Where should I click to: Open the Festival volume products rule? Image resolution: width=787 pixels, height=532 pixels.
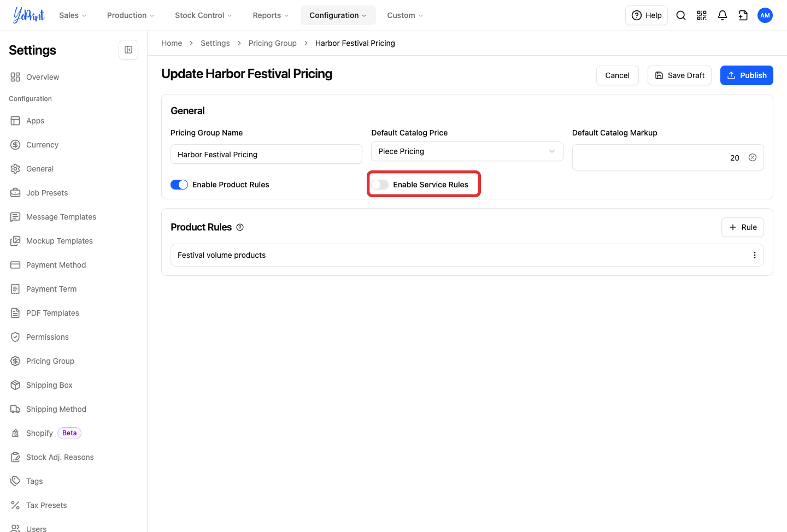(x=467, y=255)
